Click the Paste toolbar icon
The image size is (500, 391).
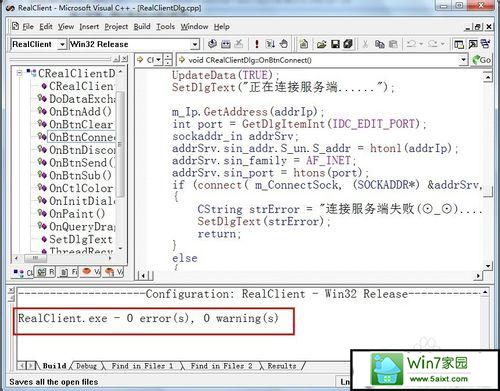tap(393, 44)
